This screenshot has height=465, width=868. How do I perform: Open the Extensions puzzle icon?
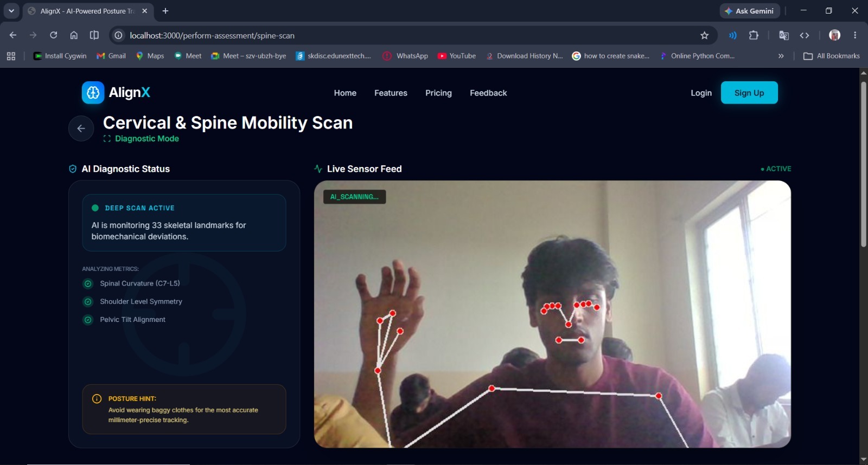[754, 35]
